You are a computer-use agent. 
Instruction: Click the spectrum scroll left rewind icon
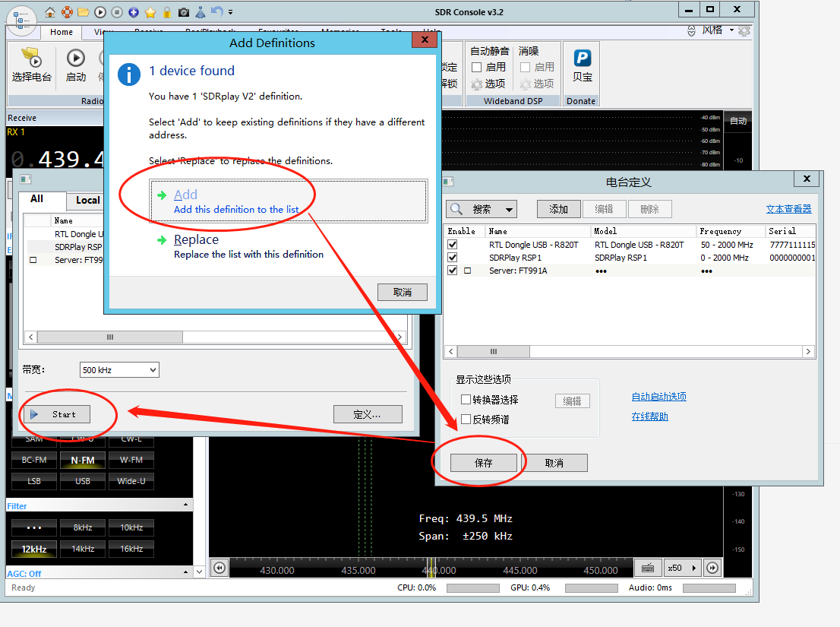[x=219, y=568]
